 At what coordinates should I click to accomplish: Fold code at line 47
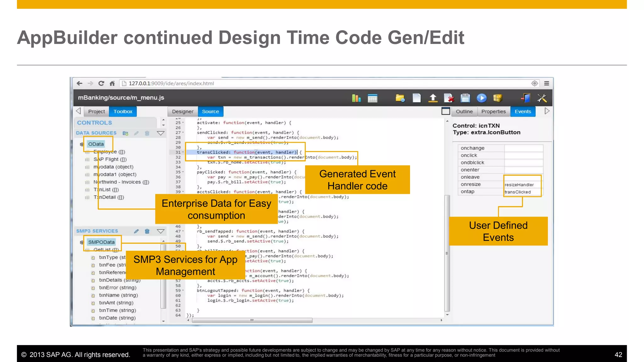183,231
